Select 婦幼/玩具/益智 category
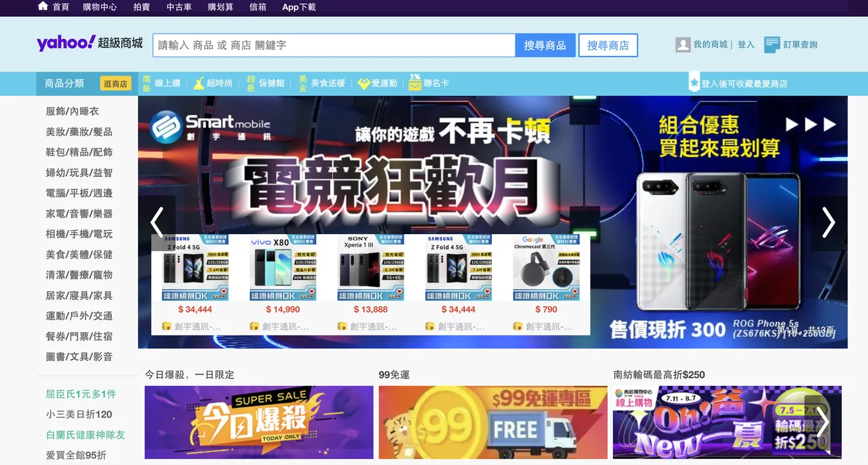This screenshot has height=465, width=868. [79, 172]
